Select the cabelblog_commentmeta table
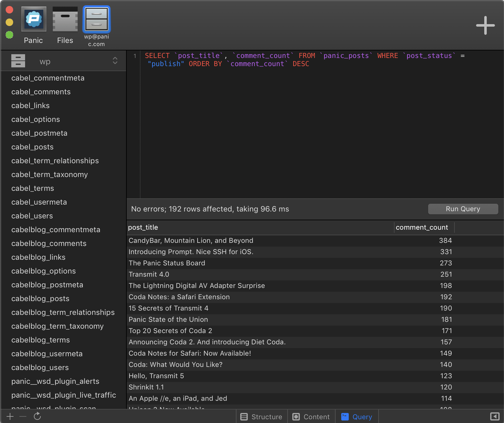The width and height of the screenshot is (504, 423). (x=64, y=230)
